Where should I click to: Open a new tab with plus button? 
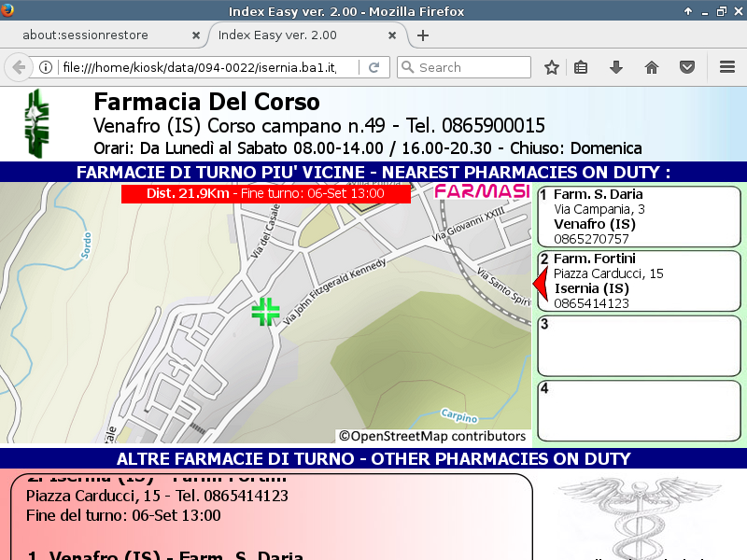pyautogui.click(x=423, y=35)
